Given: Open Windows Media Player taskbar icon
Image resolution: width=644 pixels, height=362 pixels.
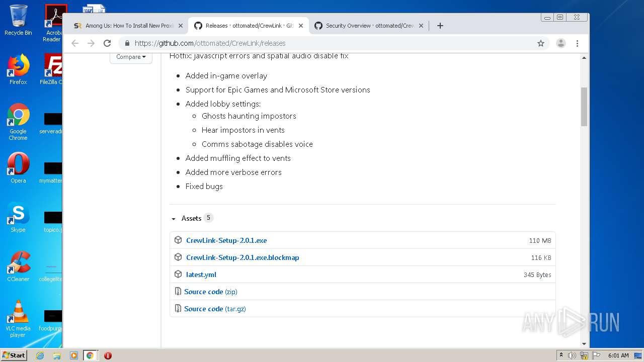Looking at the screenshot, I should 73,355.
